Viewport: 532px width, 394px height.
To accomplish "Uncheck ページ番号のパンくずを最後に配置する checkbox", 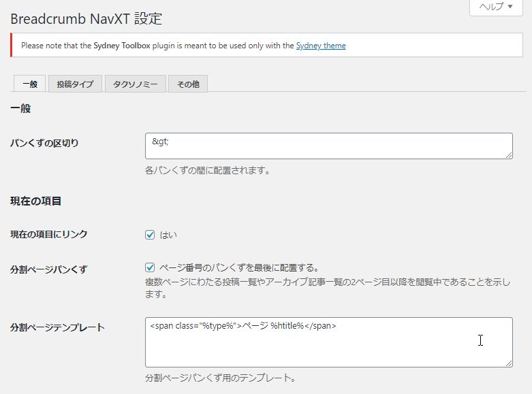I will [x=150, y=267].
